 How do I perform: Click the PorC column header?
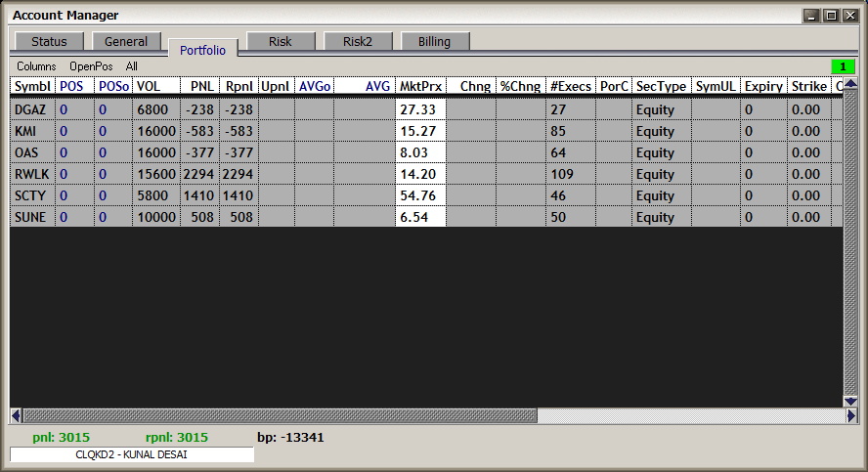click(x=614, y=86)
